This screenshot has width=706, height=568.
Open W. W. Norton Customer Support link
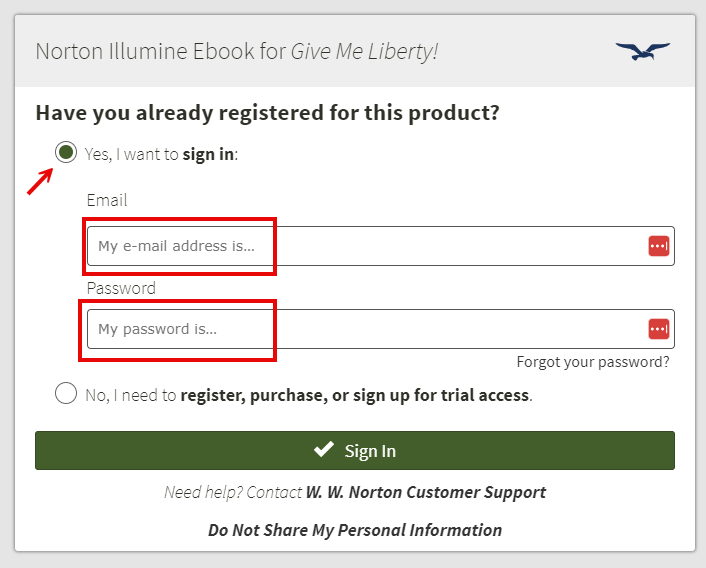pos(426,492)
